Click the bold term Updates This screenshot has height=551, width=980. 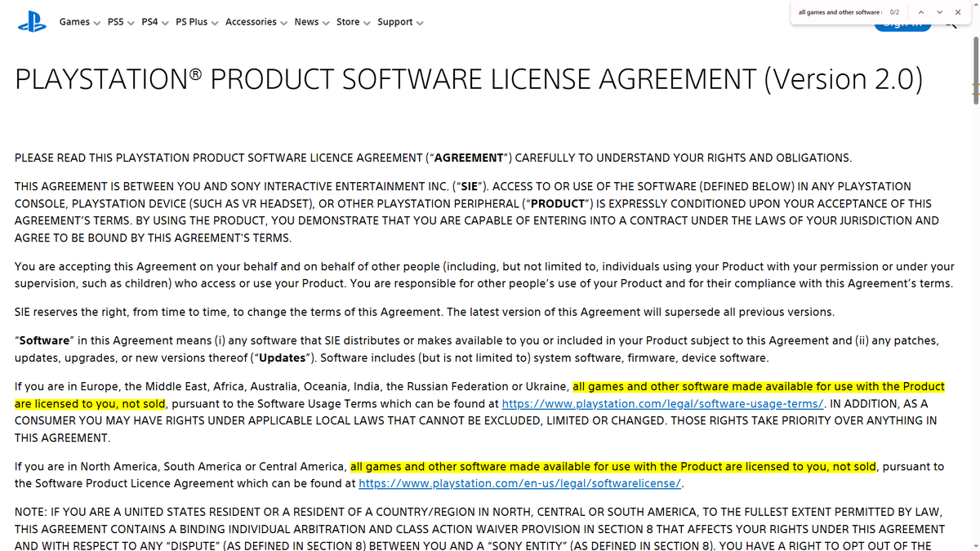pos(283,358)
